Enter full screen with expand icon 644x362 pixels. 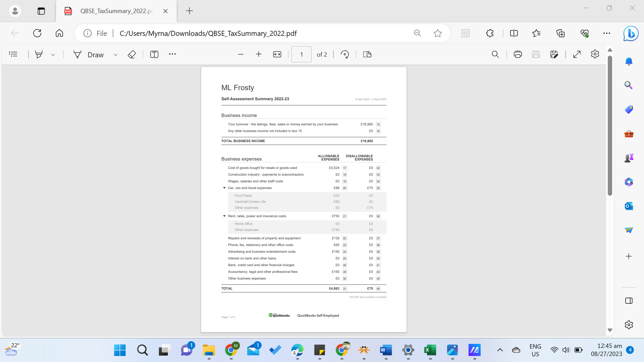[577, 54]
